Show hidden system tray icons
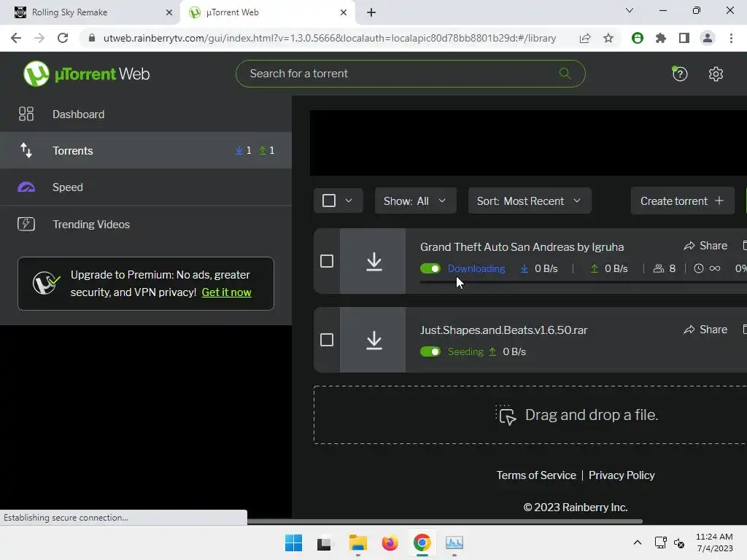Viewport: 747px width, 560px height. pos(637,542)
